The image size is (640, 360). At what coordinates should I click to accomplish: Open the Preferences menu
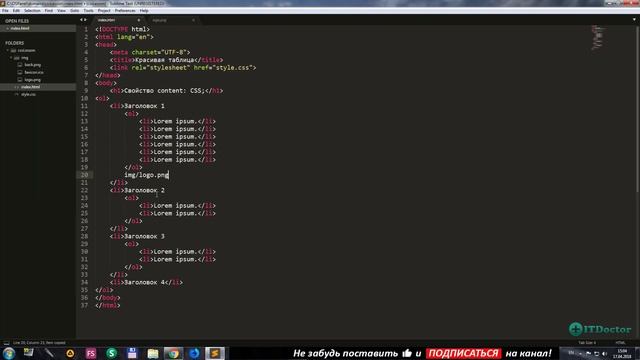[x=125, y=11]
